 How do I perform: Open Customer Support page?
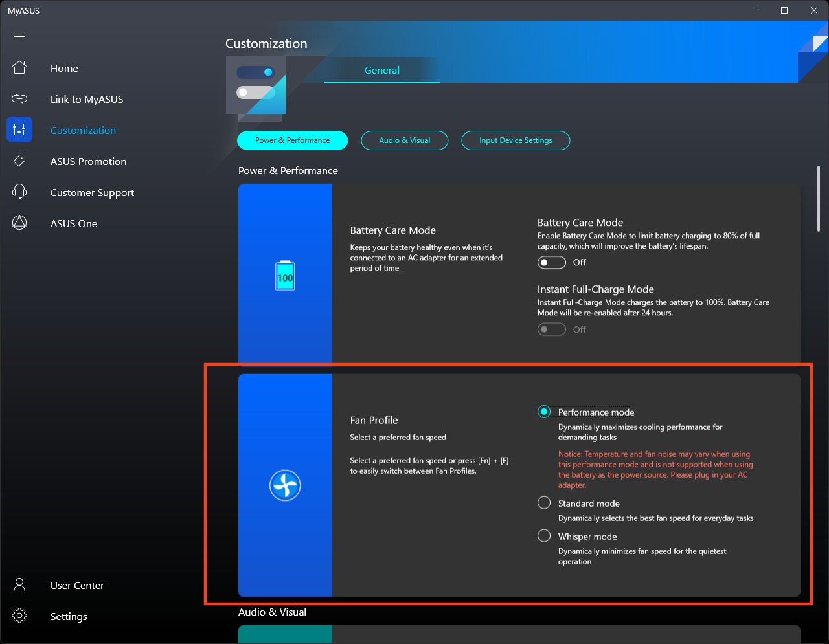(93, 192)
